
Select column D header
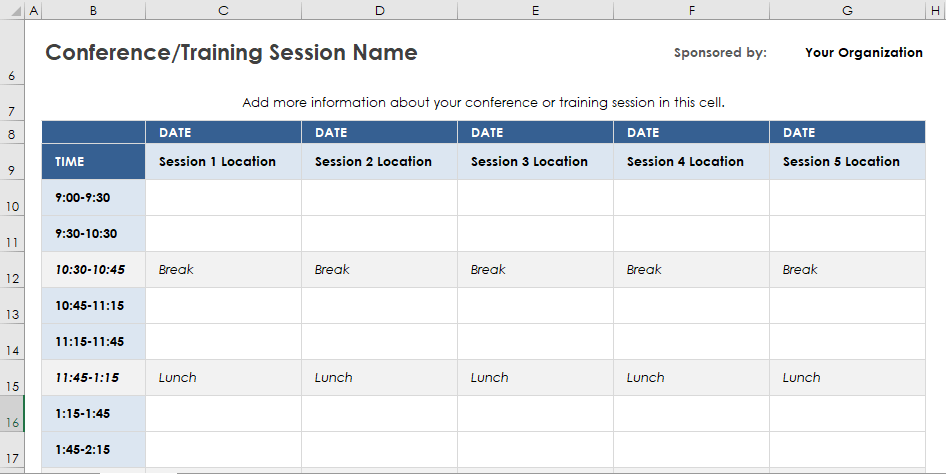(x=379, y=10)
